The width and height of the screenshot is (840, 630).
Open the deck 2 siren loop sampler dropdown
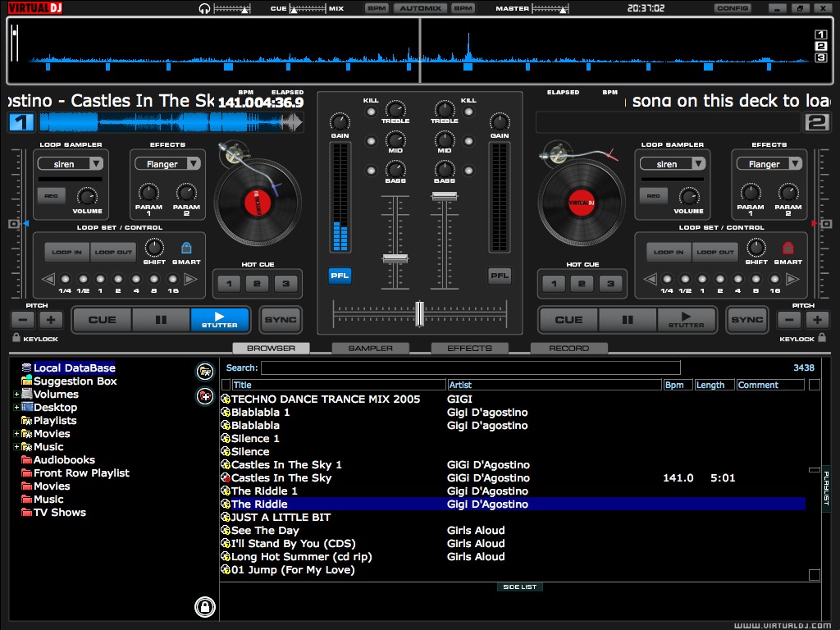click(x=673, y=164)
